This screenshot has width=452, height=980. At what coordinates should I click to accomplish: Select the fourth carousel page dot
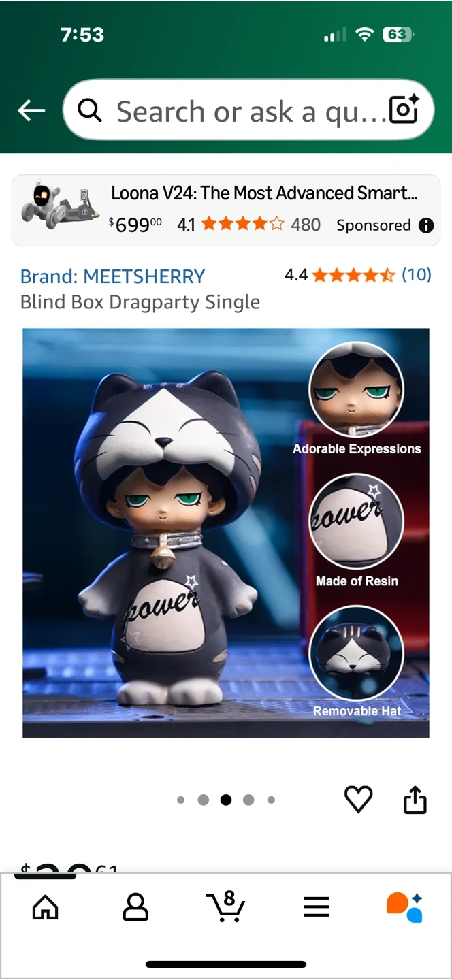tap(248, 800)
